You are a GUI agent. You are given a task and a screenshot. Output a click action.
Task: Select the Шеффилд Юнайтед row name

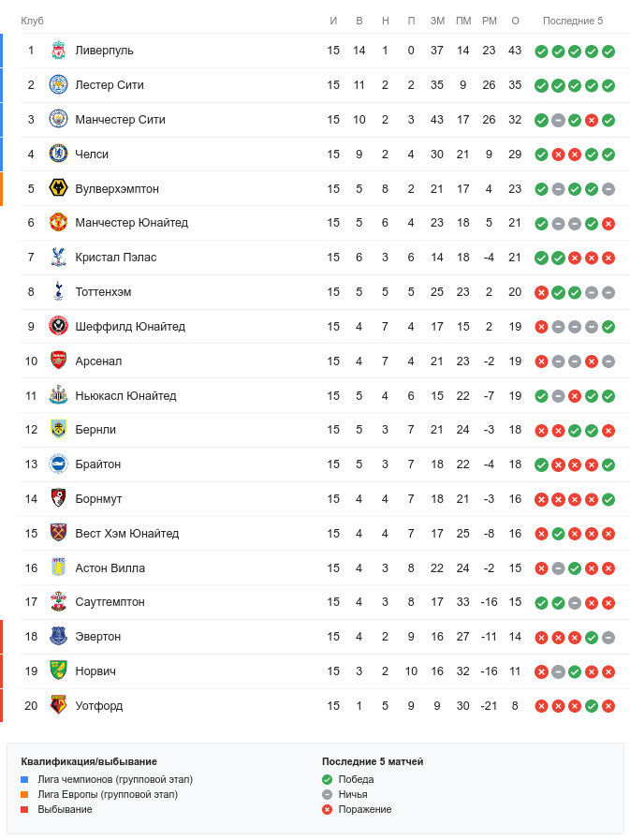coord(130,327)
